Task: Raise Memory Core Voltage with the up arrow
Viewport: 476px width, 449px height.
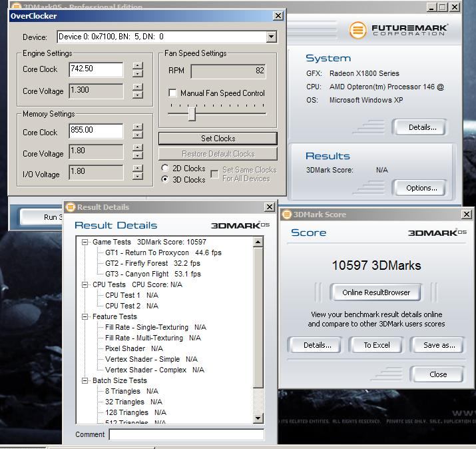Action: click(138, 148)
